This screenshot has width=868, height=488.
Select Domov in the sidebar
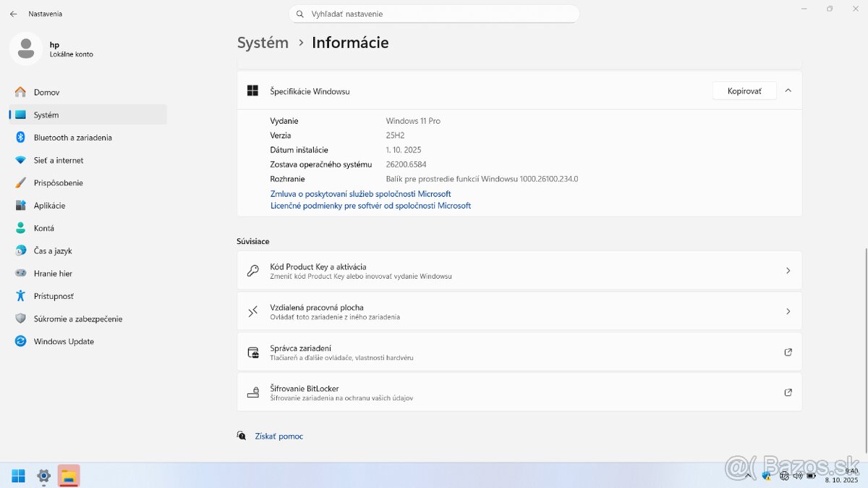(x=46, y=93)
